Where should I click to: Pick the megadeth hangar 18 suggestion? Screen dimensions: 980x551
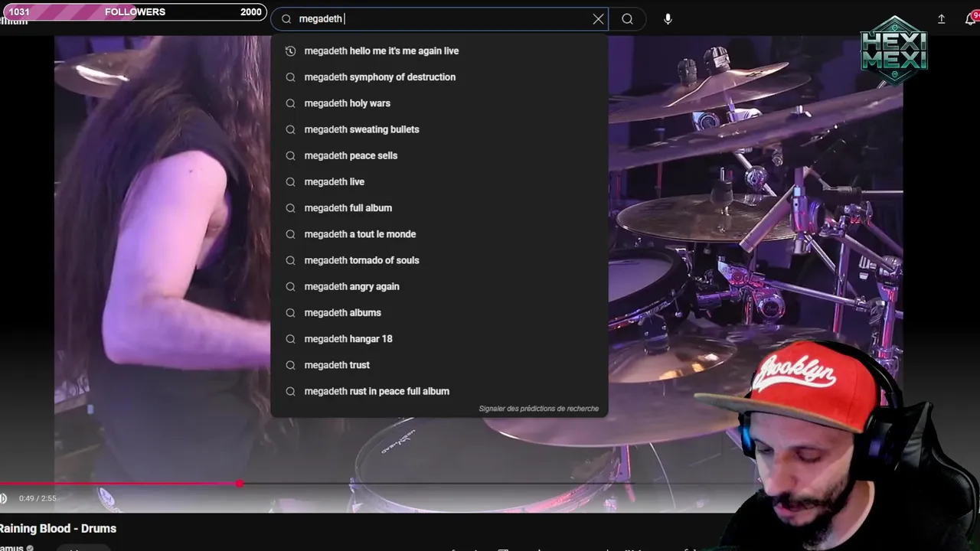[439, 338]
